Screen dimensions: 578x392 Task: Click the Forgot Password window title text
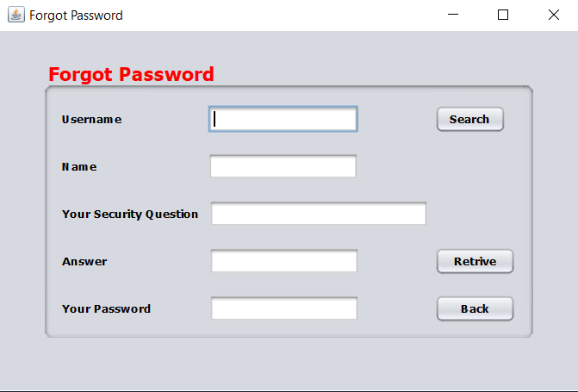(76, 16)
